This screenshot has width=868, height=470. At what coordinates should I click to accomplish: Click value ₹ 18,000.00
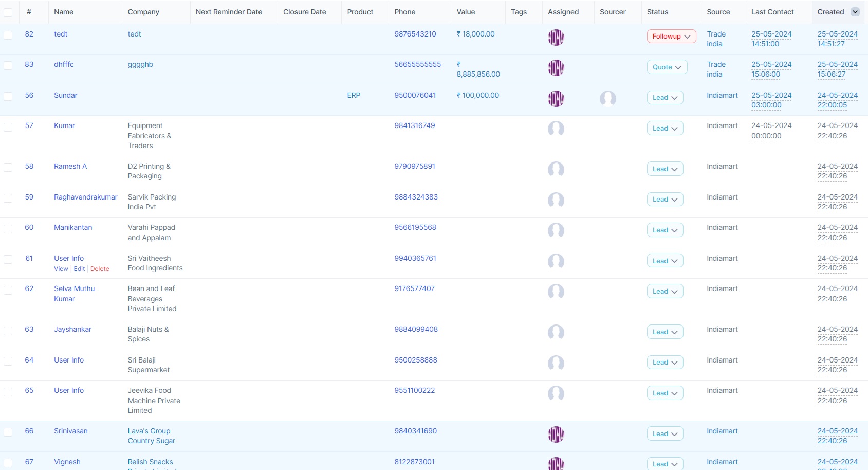(476, 34)
